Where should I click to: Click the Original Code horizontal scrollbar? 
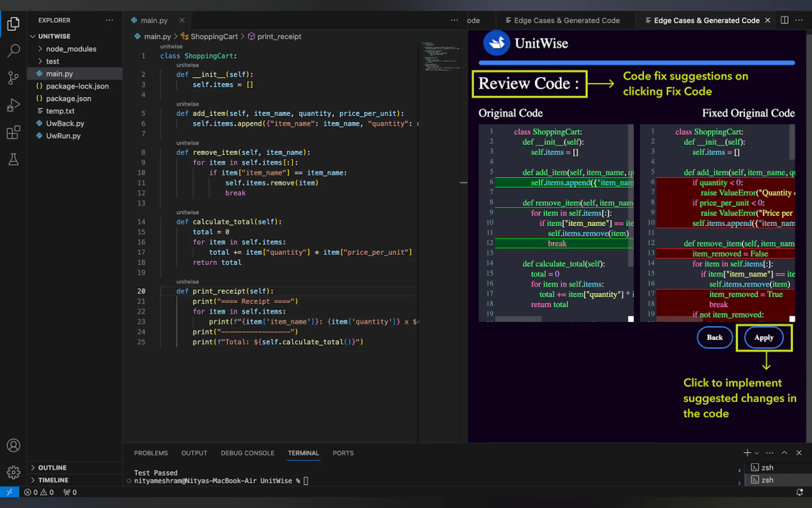(x=518, y=319)
